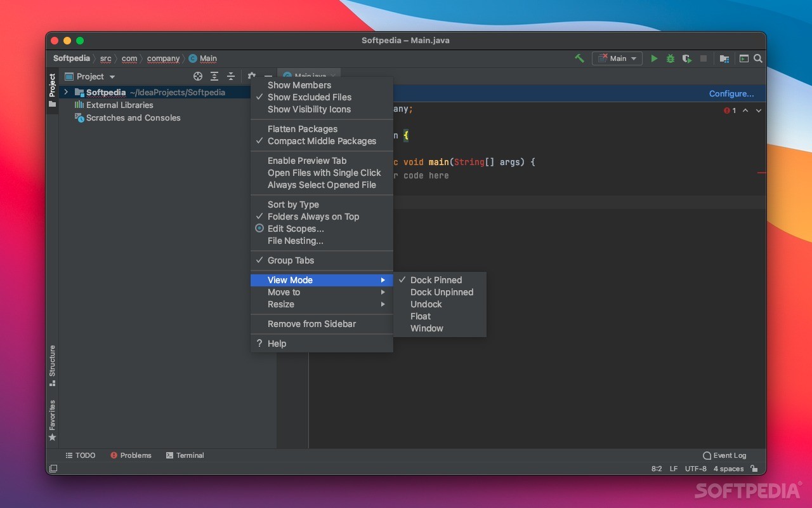Open the Main run configuration dropdown

[x=617, y=58]
